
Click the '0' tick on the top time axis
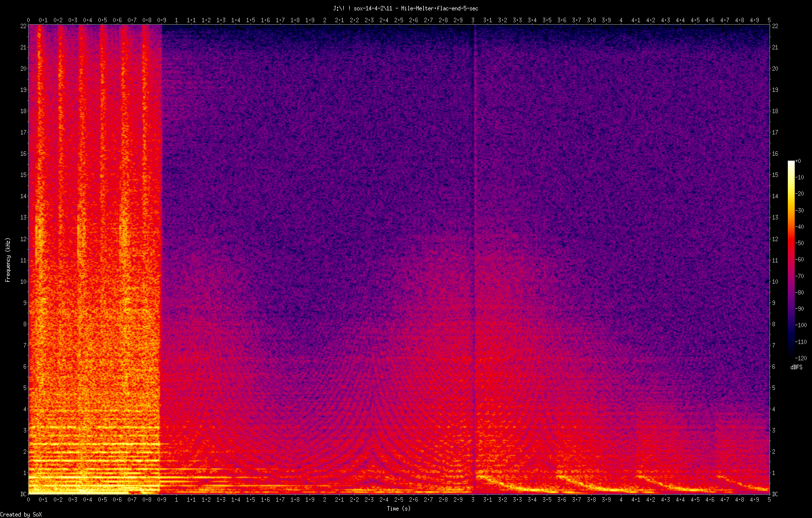28,20
